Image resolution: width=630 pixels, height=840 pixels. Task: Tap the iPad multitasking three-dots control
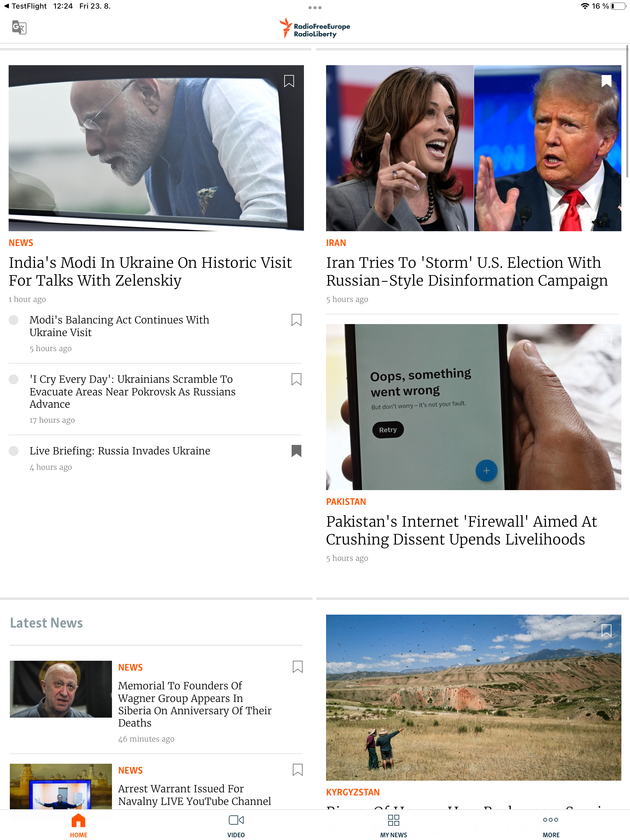[x=315, y=8]
